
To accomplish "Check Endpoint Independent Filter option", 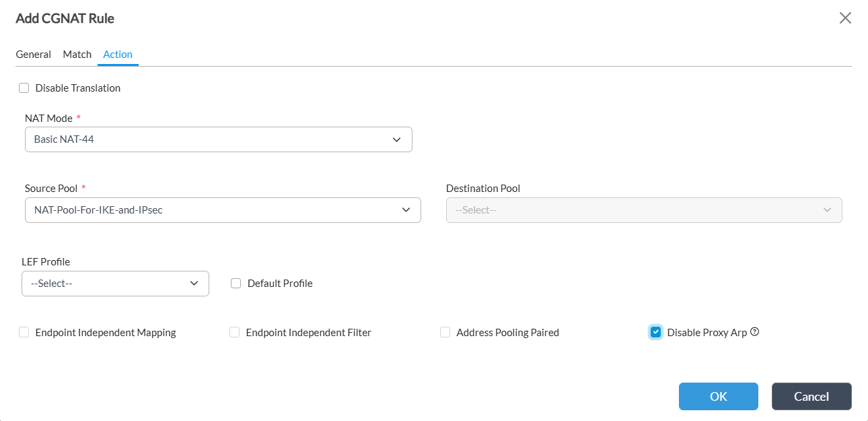I will coord(235,332).
